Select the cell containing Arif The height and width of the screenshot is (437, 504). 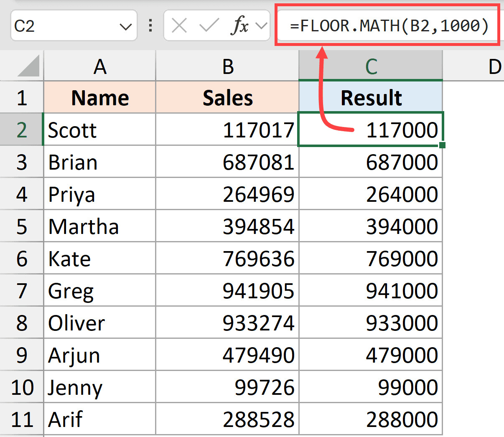coord(99,419)
